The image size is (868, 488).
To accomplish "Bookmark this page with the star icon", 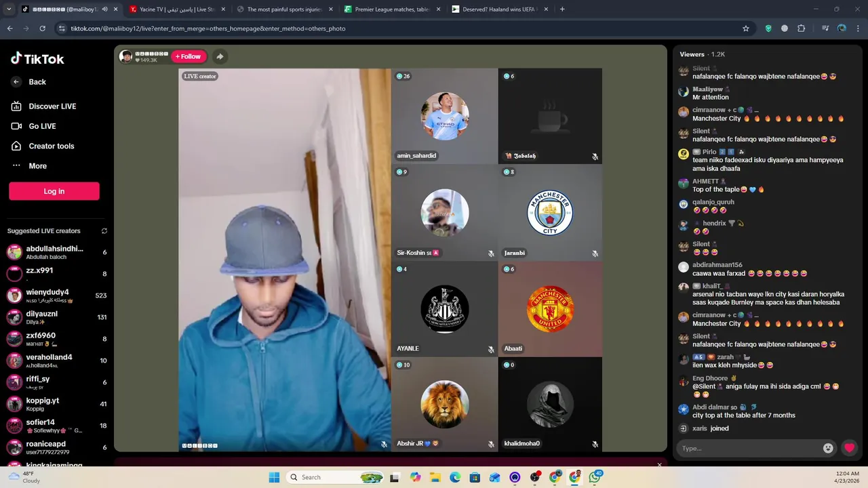I will 746,28.
